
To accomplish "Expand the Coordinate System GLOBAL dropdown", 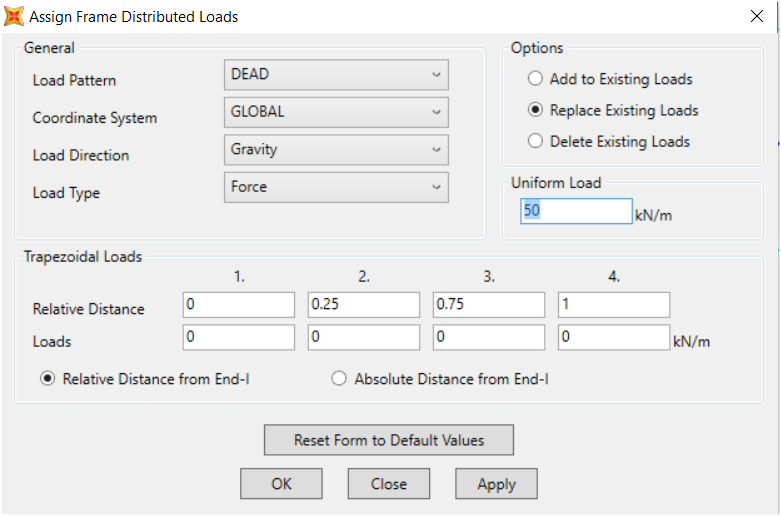I will (x=336, y=112).
